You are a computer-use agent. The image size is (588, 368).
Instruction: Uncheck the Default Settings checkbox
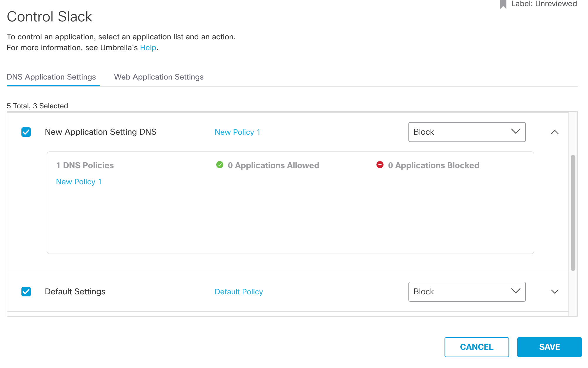(x=26, y=292)
